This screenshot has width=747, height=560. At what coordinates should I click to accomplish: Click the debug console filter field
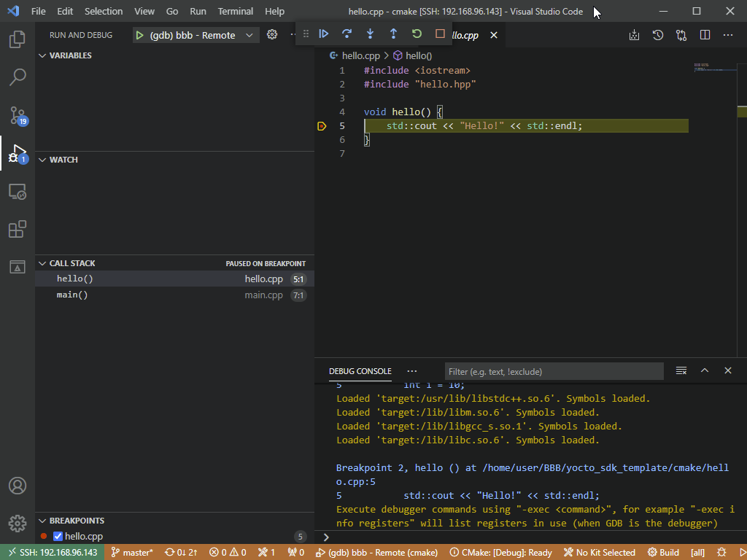click(554, 372)
